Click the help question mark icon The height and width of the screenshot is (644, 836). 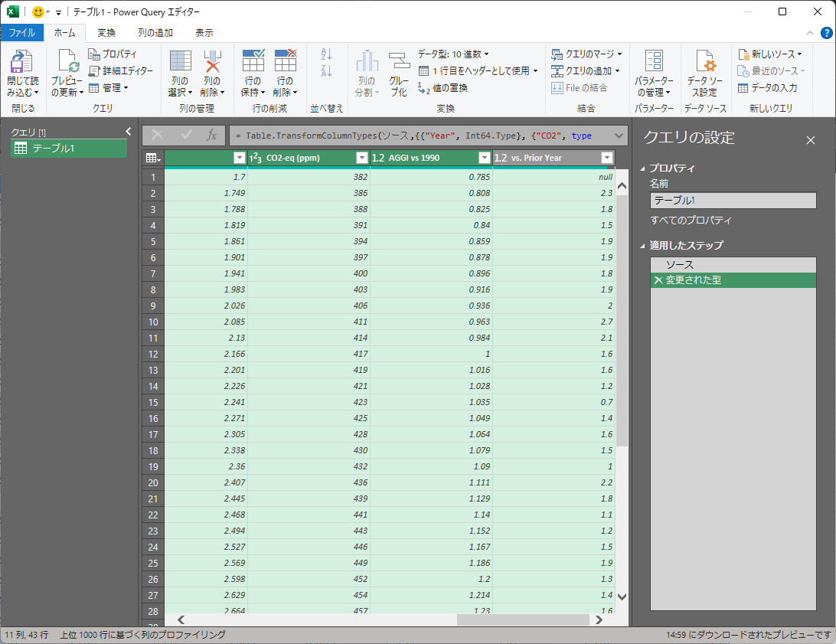coord(826,32)
